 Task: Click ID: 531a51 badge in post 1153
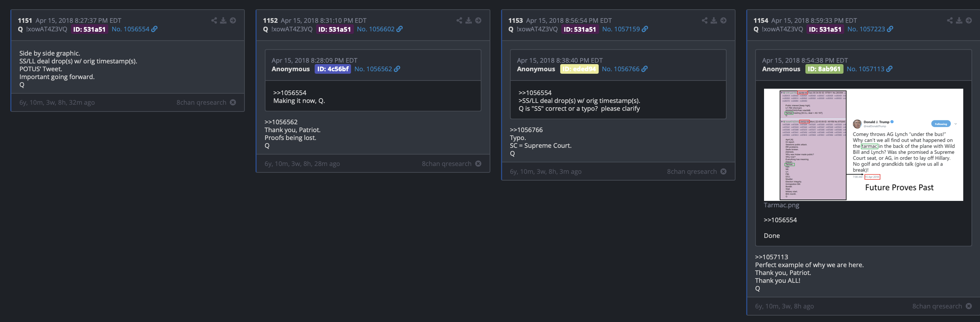pyautogui.click(x=580, y=29)
